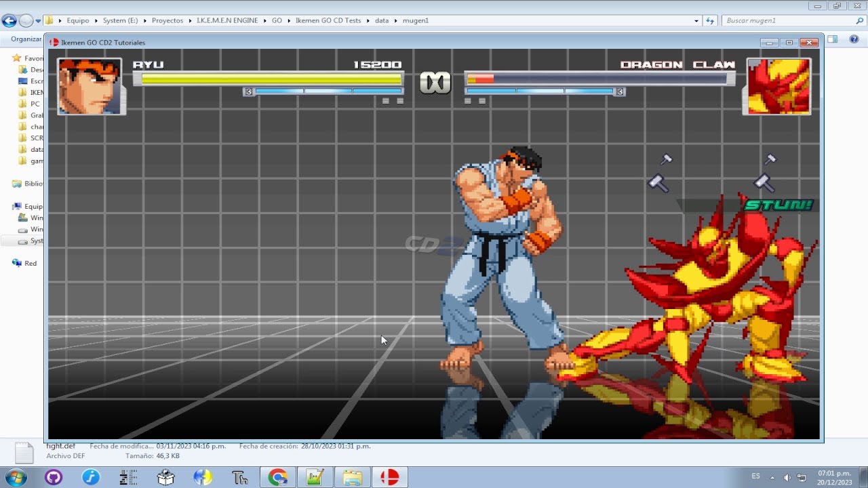Select Bibliotecas in navigation pane
Viewport: 868px width, 488px height.
pyautogui.click(x=27, y=184)
